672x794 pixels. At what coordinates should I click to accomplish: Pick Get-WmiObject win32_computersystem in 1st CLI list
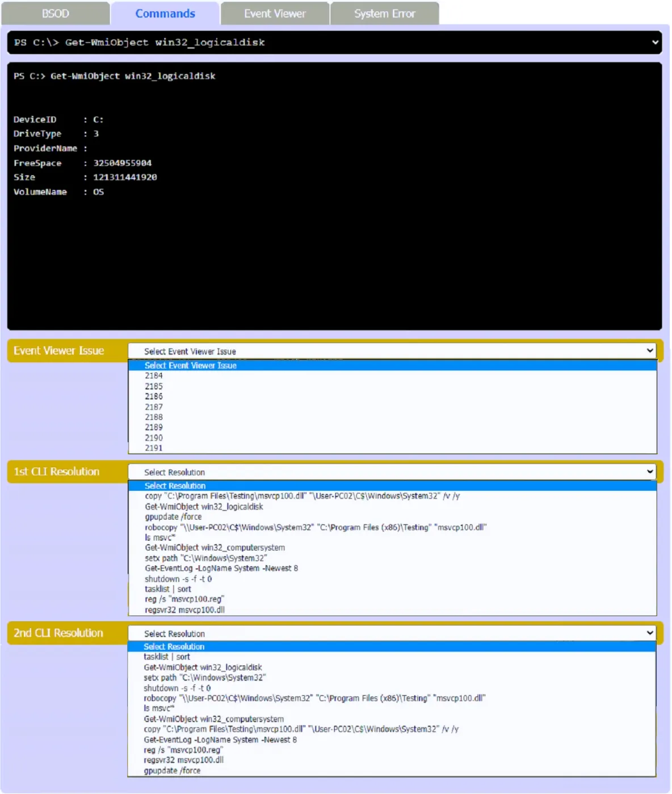point(392,548)
